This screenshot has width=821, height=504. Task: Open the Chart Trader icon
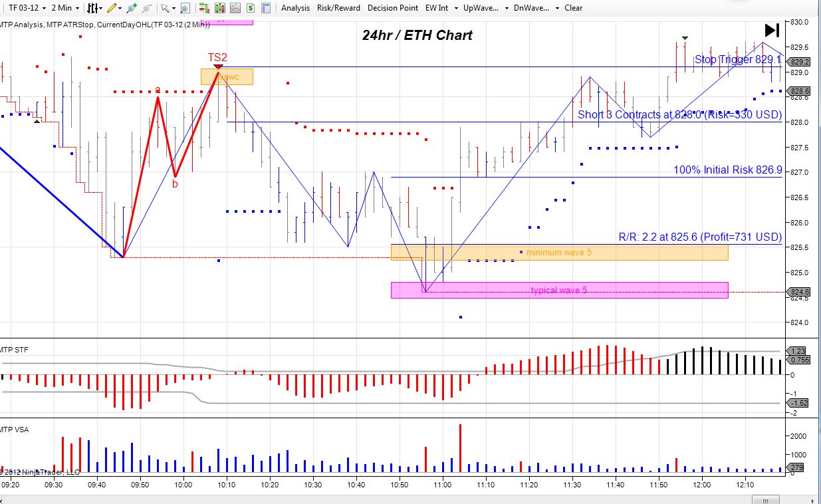click(204, 8)
